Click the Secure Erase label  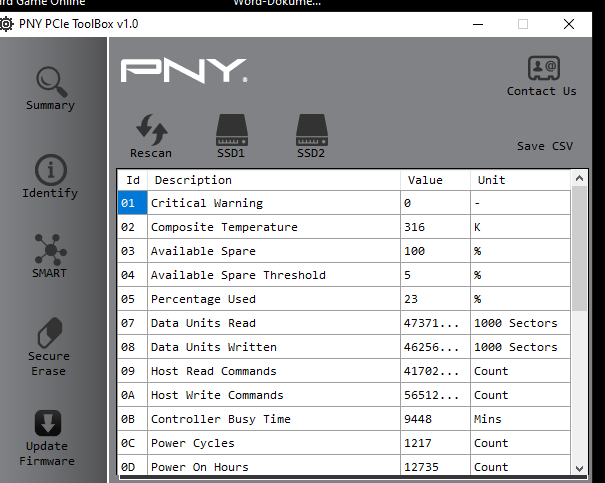tap(49, 363)
